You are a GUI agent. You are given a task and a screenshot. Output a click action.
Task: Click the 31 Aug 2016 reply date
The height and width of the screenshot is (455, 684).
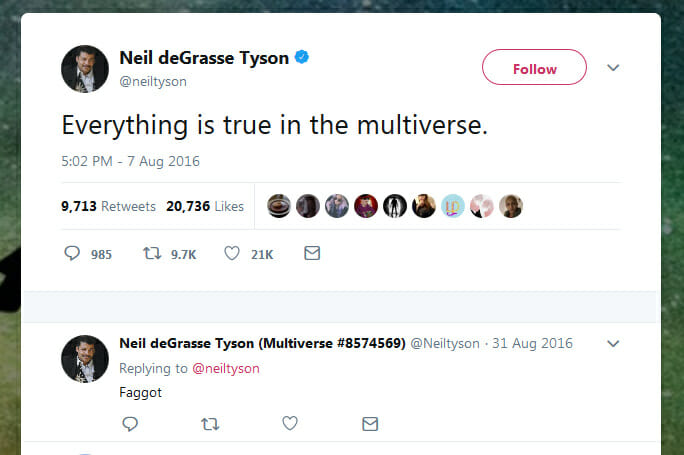(x=530, y=343)
